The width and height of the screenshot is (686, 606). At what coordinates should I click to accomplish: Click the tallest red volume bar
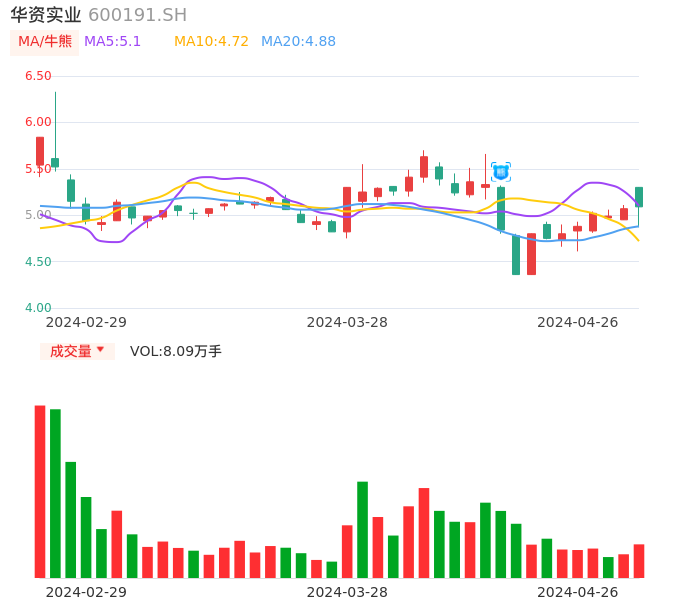[40, 490]
